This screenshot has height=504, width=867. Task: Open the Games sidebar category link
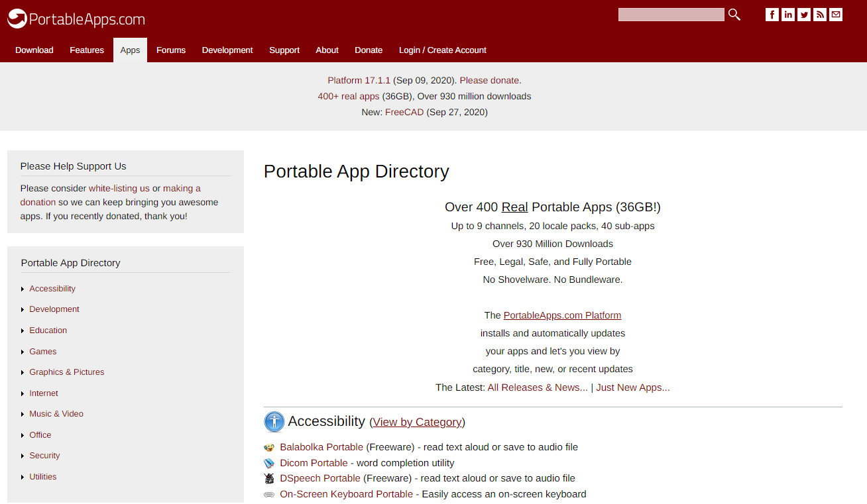pyautogui.click(x=43, y=352)
